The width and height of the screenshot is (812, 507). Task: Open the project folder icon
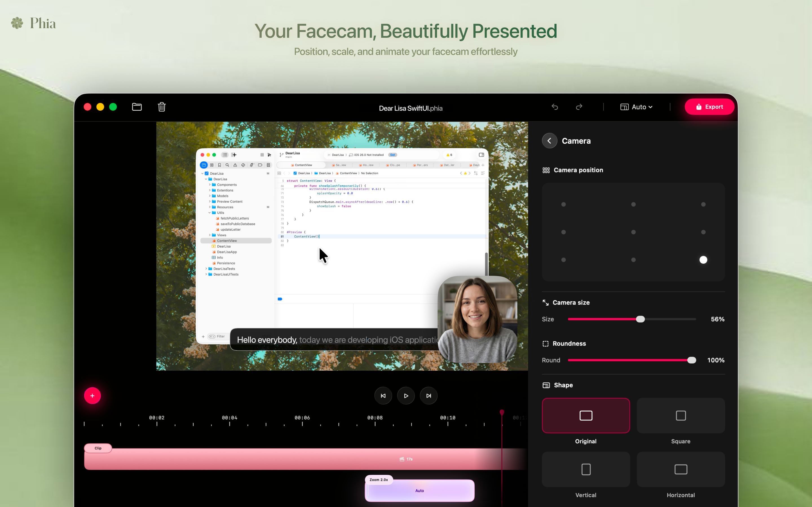point(136,107)
